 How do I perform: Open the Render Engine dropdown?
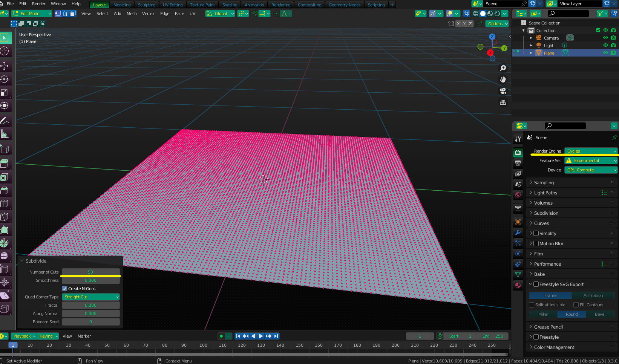click(x=591, y=151)
